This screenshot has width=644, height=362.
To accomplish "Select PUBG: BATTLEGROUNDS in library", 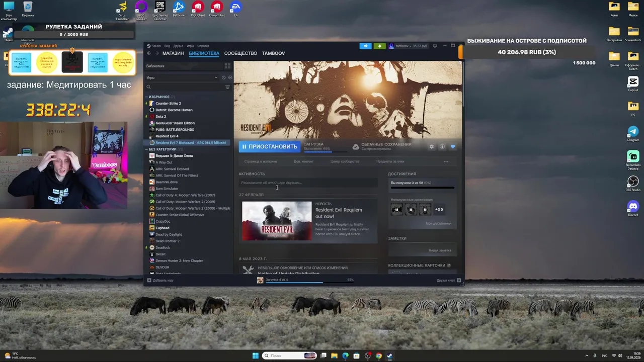I will click(175, 130).
